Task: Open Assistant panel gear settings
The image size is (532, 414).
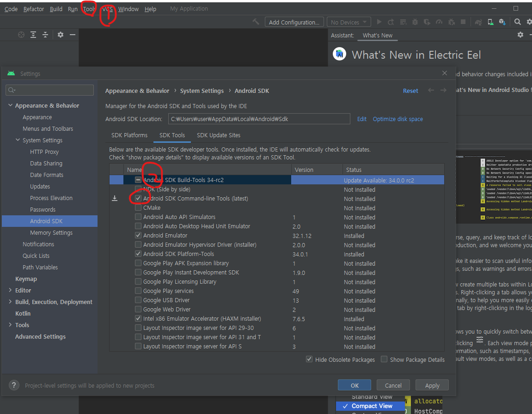Action: [520, 35]
